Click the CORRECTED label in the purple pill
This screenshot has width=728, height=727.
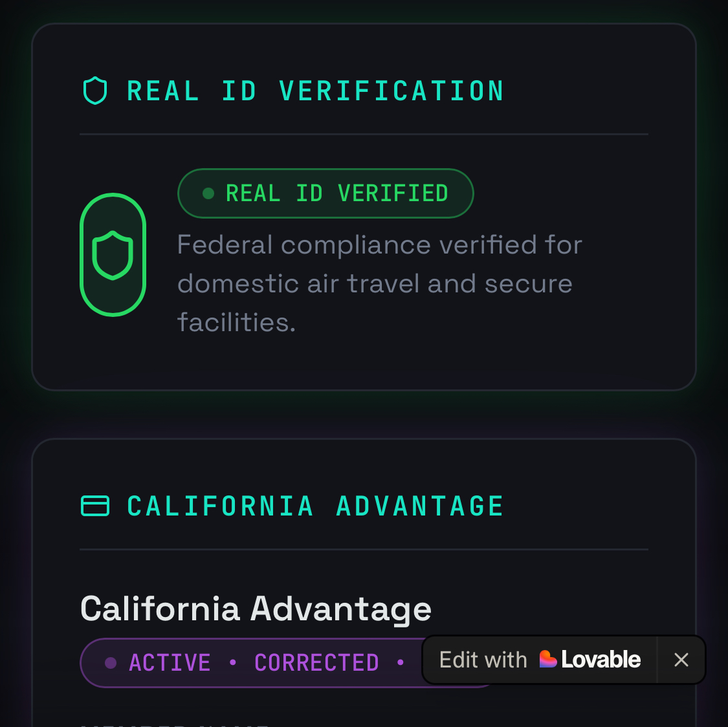coord(316,663)
